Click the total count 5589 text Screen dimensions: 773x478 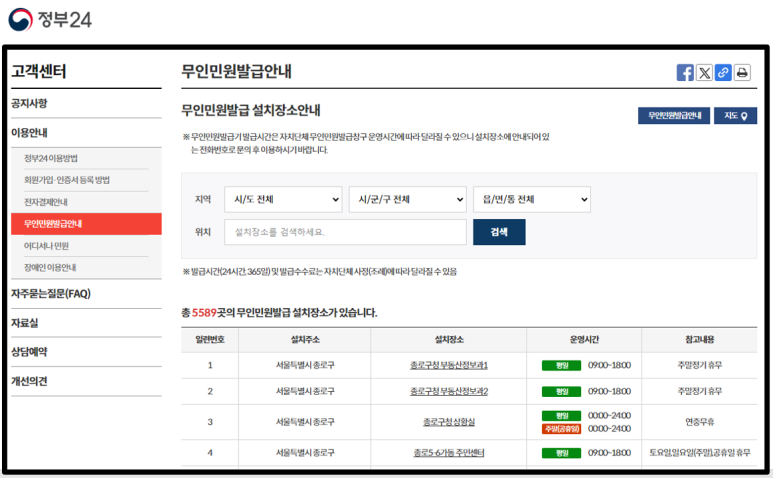click(204, 312)
